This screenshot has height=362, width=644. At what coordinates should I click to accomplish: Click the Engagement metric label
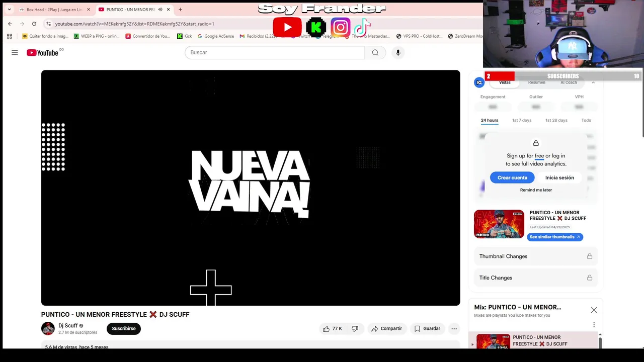tap(493, 97)
